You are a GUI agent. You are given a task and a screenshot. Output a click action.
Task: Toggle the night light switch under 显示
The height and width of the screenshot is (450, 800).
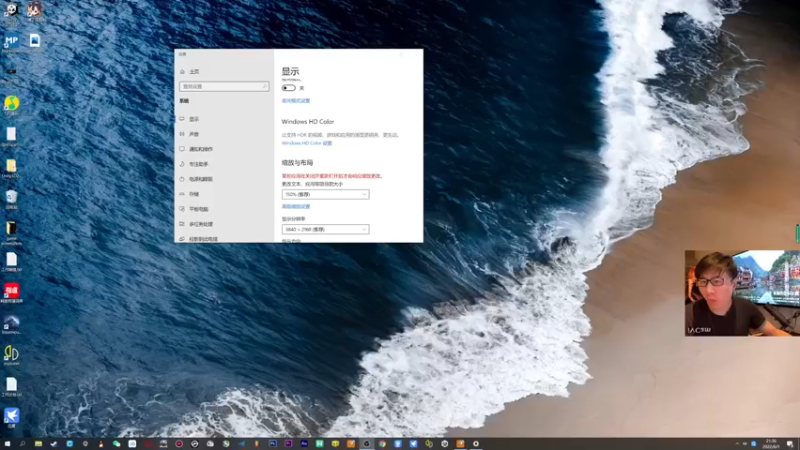(288, 88)
